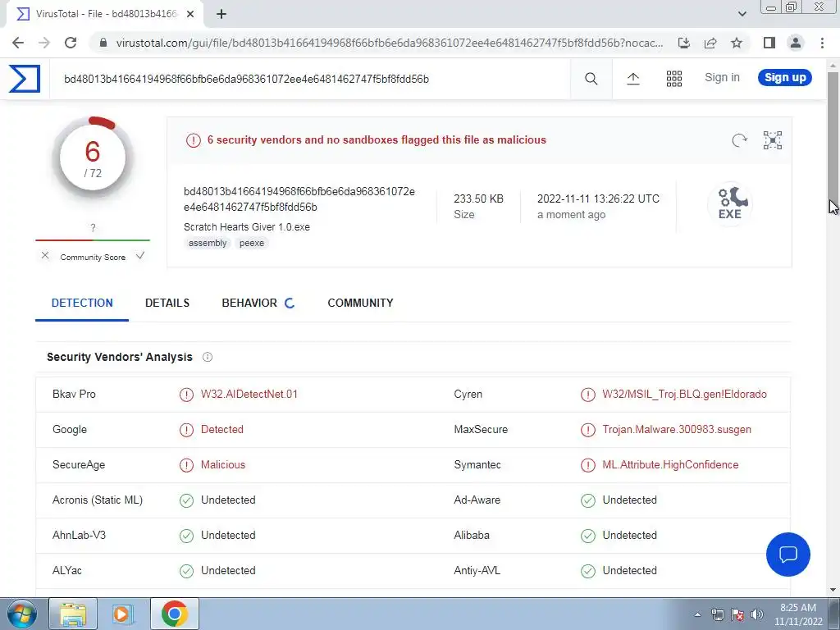Viewport: 840px width, 630px height.
Task: Open the apps grid icon
Action: pyautogui.click(x=674, y=79)
